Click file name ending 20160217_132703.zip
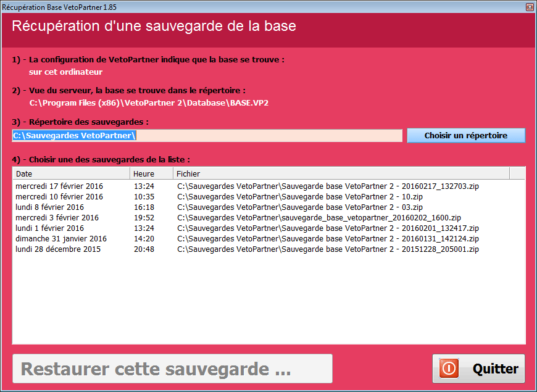The image size is (537, 392). (x=328, y=186)
